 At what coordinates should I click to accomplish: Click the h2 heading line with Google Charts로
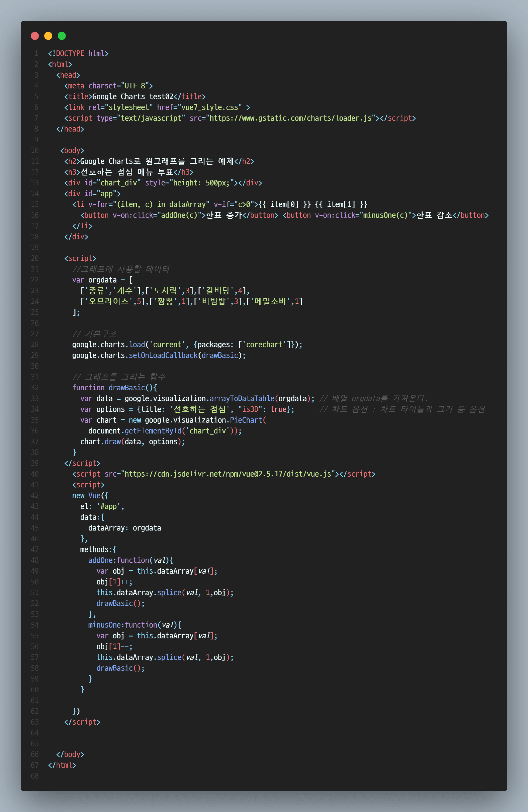159,161
